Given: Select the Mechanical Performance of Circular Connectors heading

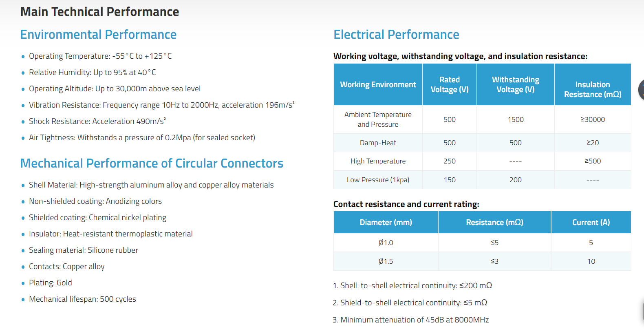Looking at the screenshot, I should click(x=152, y=163).
